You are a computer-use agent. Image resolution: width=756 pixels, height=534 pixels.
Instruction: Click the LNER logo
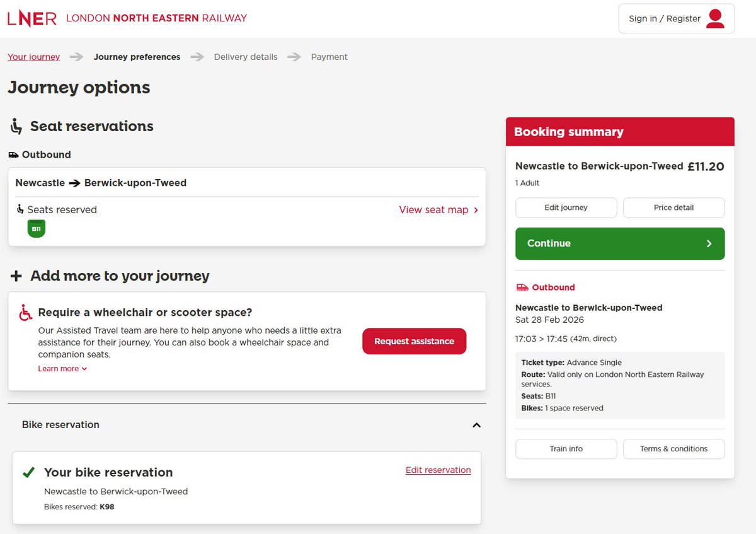pyautogui.click(x=32, y=18)
